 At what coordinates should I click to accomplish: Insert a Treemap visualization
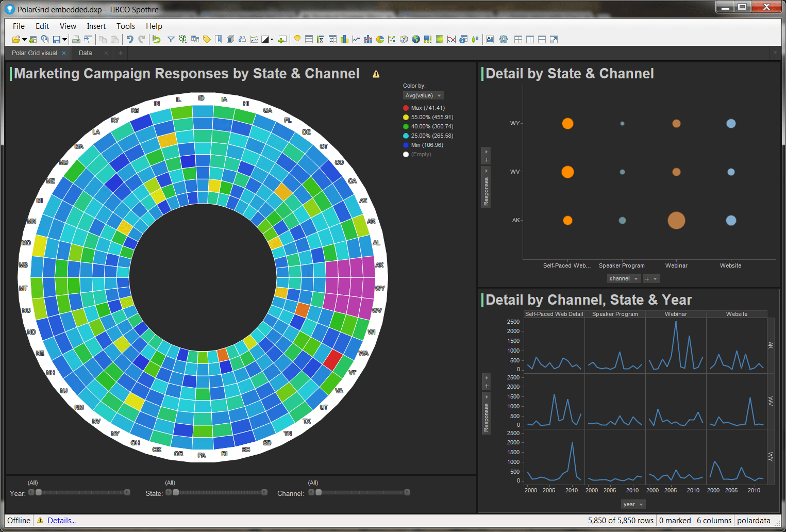(x=427, y=39)
